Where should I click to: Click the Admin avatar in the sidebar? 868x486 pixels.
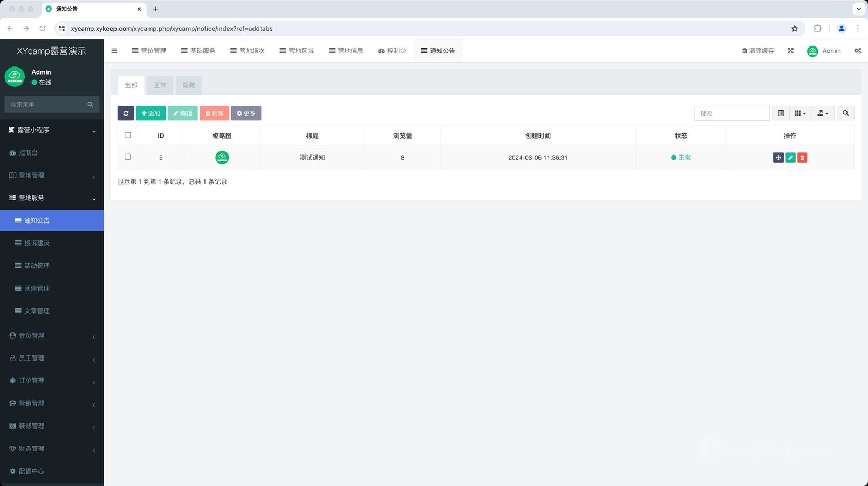pyautogui.click(x=15, y=77)
